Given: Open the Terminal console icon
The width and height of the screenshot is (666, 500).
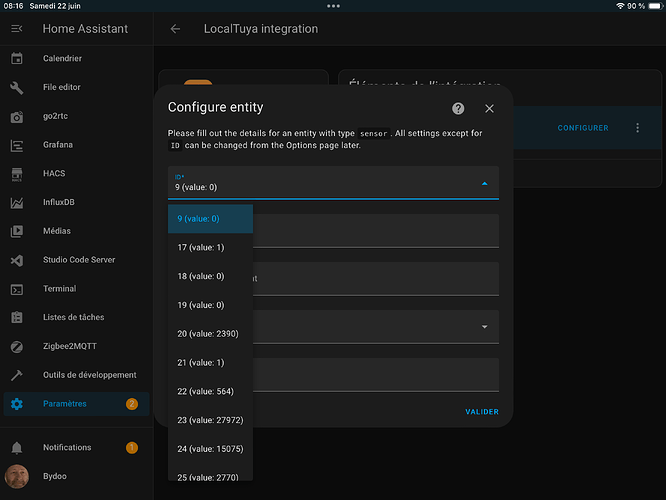Looking at the screenshot, I should (x=17, y=289).
